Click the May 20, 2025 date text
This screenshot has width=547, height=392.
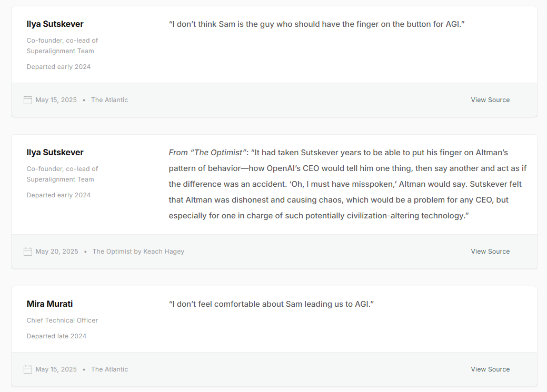[57, 252]
